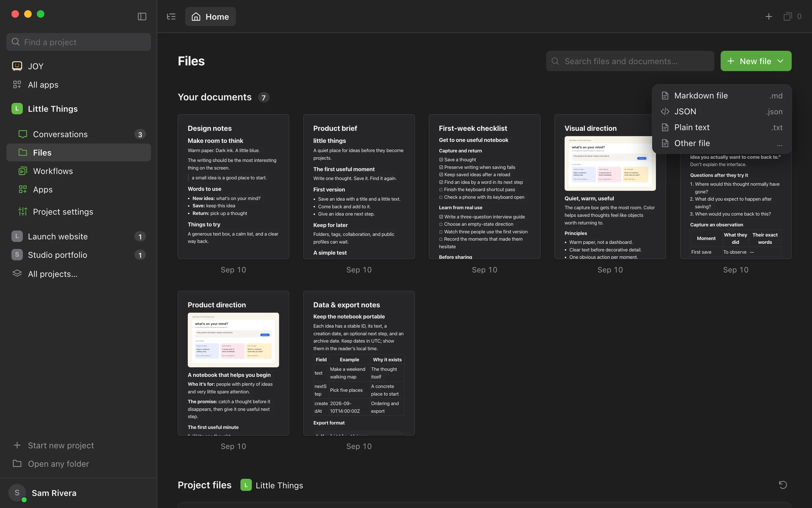The image size is (812, 508).
Task: Click the Little Things label in Project files
Action: [279, 485]
